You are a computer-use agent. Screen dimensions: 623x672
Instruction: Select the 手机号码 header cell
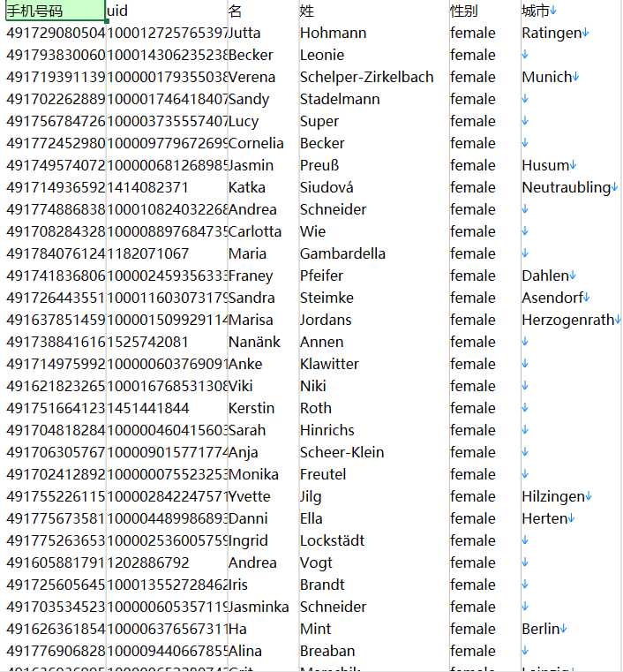pyautogui.click(x=56, y=11)
